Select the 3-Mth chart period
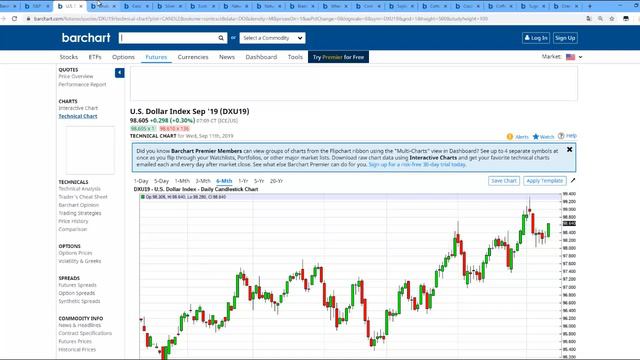The width and height of the screenshot is (640, 360). click(x=203, y=181)
